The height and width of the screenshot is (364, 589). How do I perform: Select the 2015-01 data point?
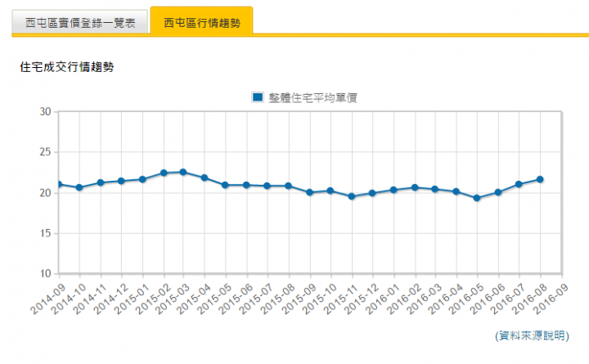(142, 179)
